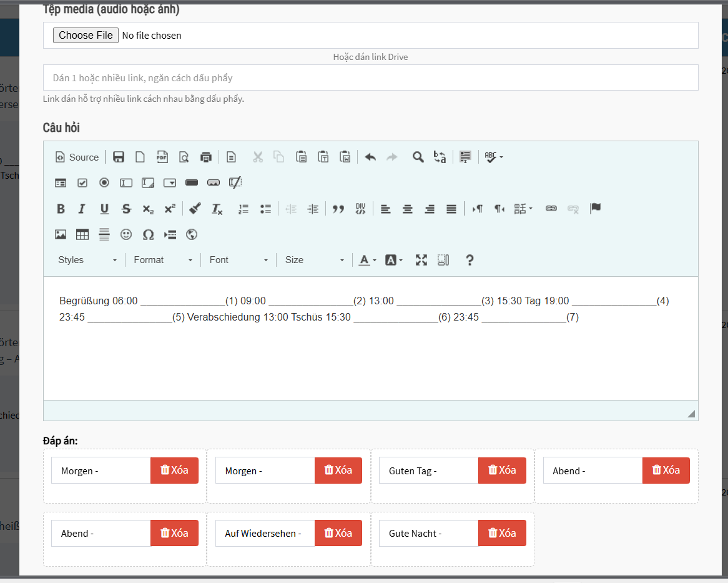Viewport: 728px width, 583px height.
Task: Click the Print icon in the toolbar
Action: (x=205, y=157)
